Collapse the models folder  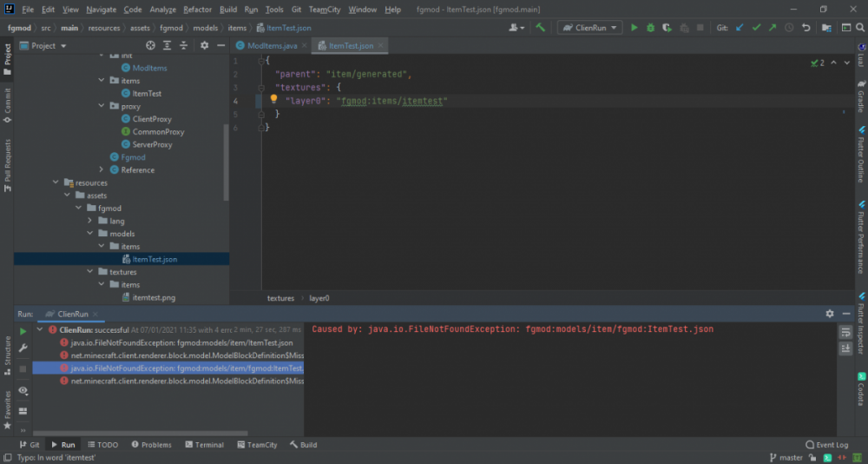[89, 234]
